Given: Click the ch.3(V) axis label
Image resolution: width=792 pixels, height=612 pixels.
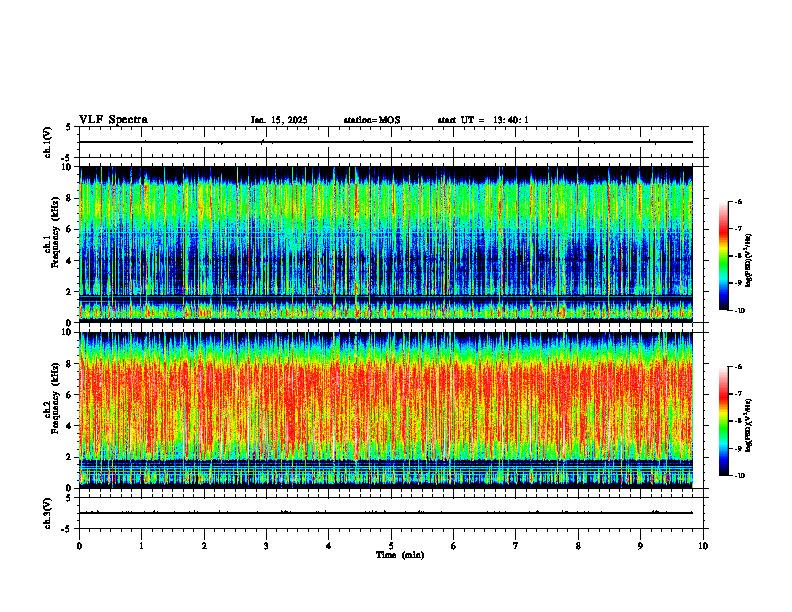Looking at the screenshot, I should 48,513.
